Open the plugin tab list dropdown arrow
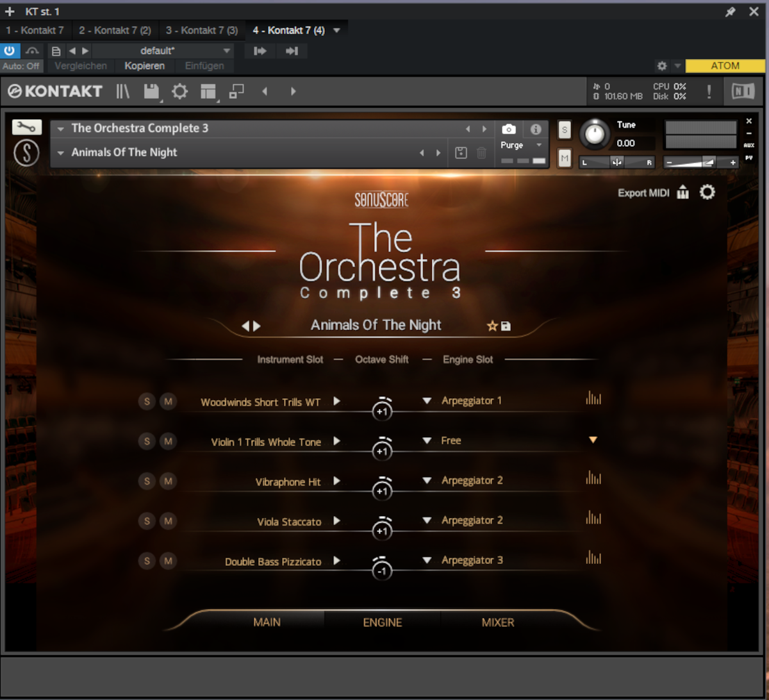 (336, 30)
